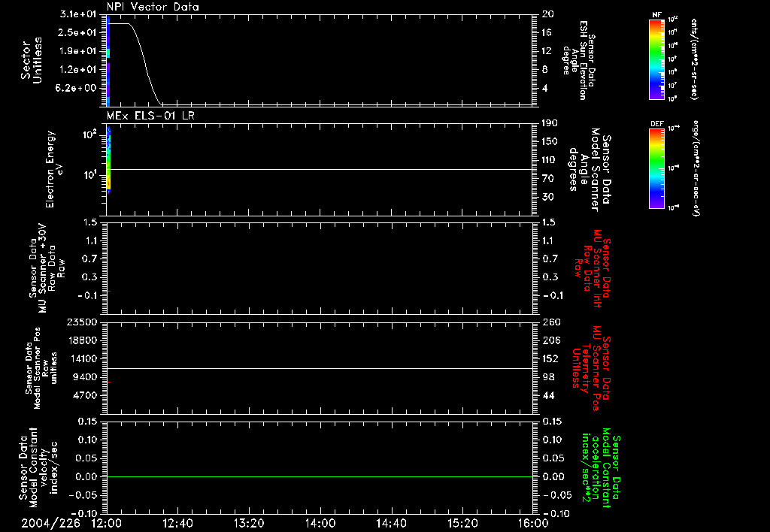The width and height of the screenshot is (770, 532).
Task: Click the 1.2e+01 sector tick label
Action: click(x=78, y=70)
